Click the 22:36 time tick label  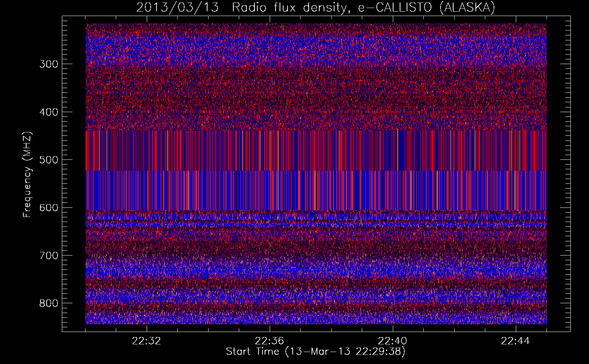point(269,341)
